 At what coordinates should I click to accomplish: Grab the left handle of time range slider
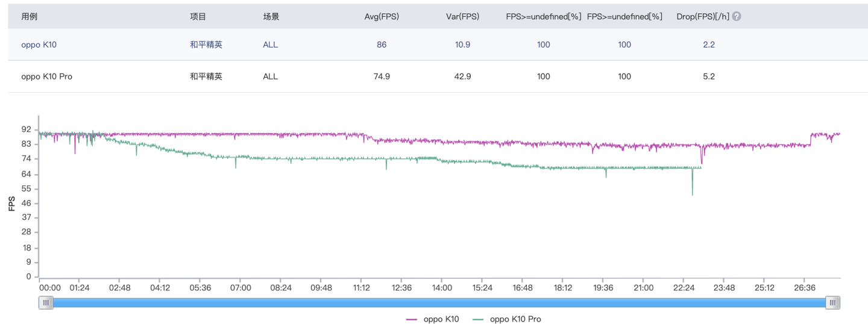coord(46,303)
